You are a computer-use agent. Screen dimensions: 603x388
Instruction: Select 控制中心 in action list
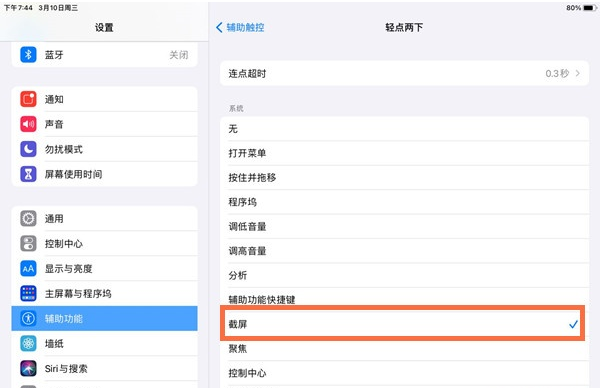(x=404, y=373)
